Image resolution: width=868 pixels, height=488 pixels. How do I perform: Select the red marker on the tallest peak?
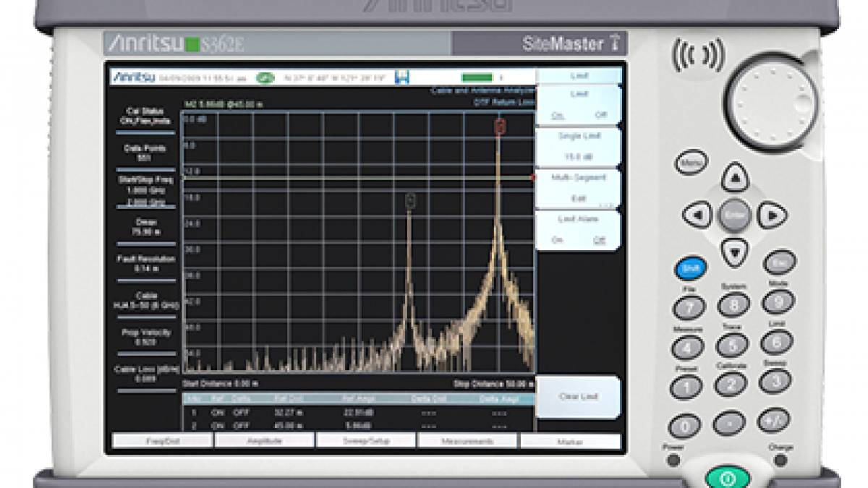pyautogui.click(x=499, y=126)
